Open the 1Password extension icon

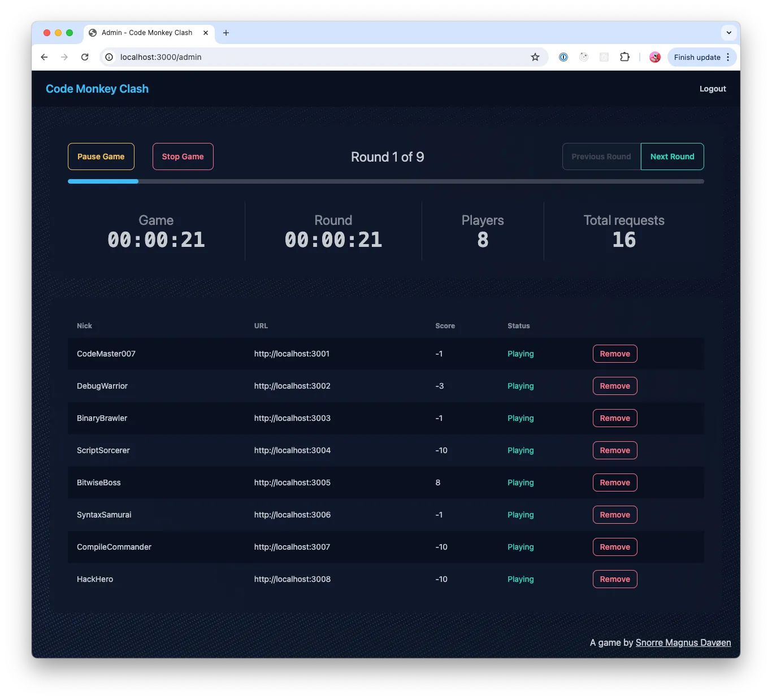tap(563, 57)
